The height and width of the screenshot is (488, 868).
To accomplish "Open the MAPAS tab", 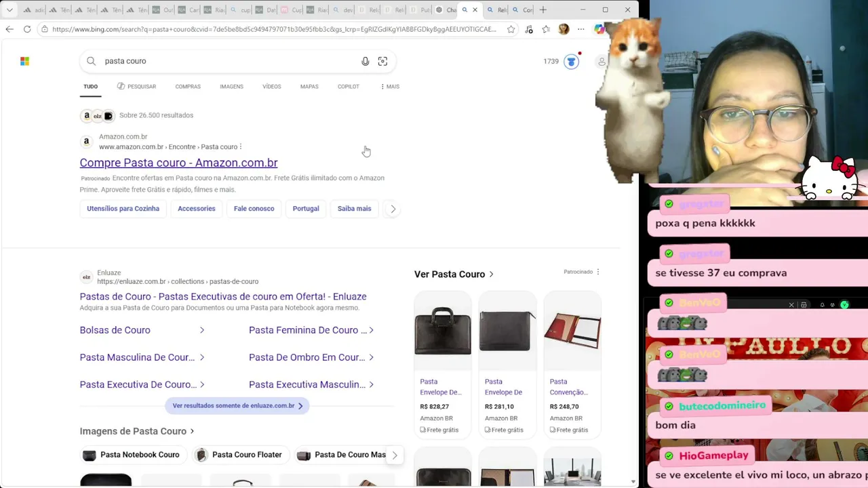I will [x=309, y=87].
